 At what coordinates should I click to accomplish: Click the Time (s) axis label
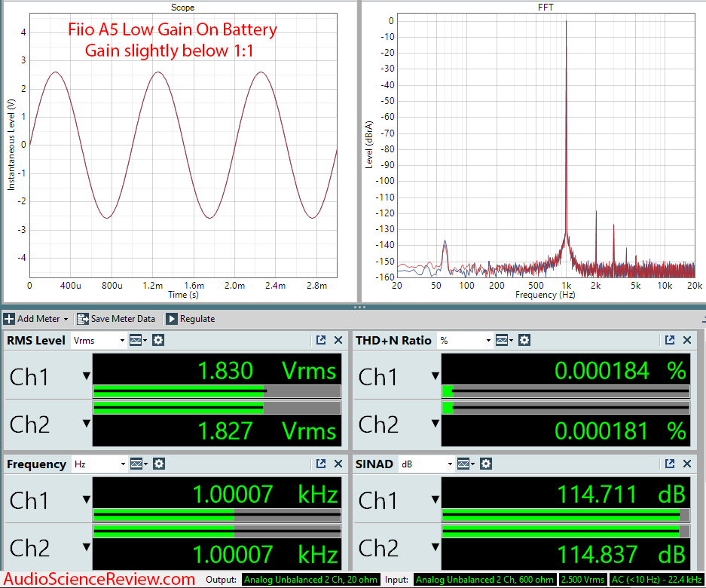click(183, 295)
